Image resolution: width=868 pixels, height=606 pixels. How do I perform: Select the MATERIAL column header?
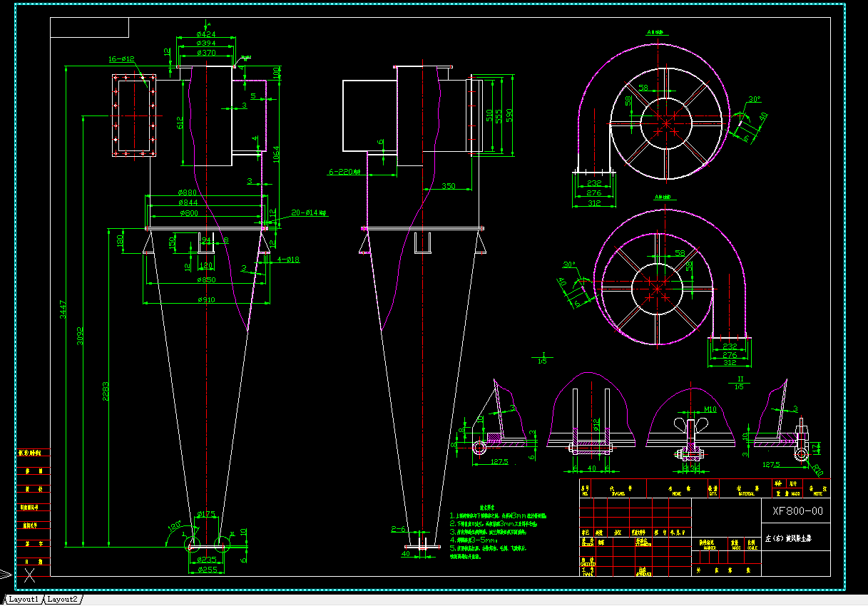tap(746, 493)
